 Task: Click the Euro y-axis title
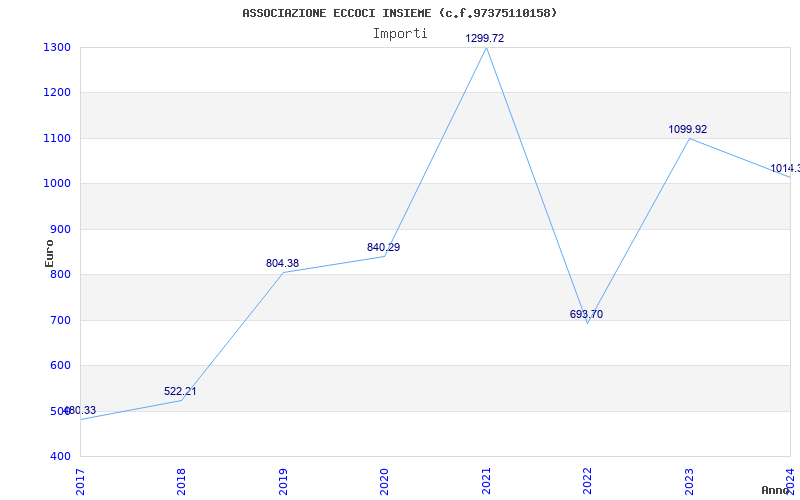[x=49, y=253]
